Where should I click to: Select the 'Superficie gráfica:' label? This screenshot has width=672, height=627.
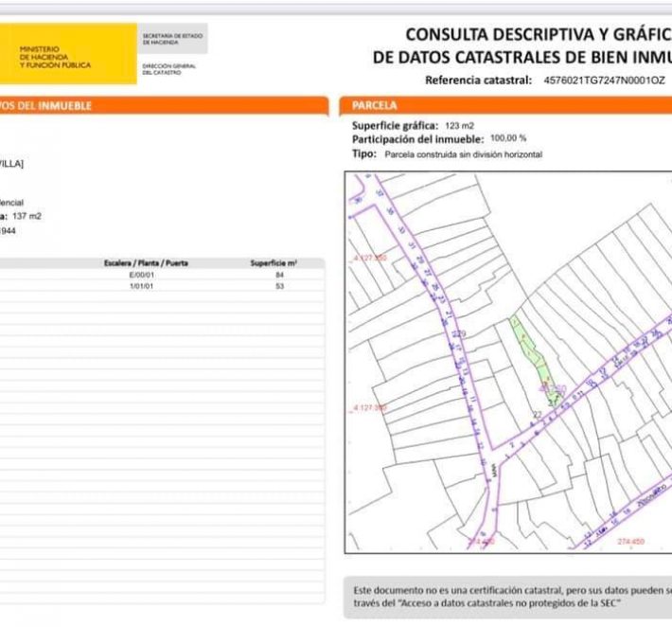tap(395, 126)
